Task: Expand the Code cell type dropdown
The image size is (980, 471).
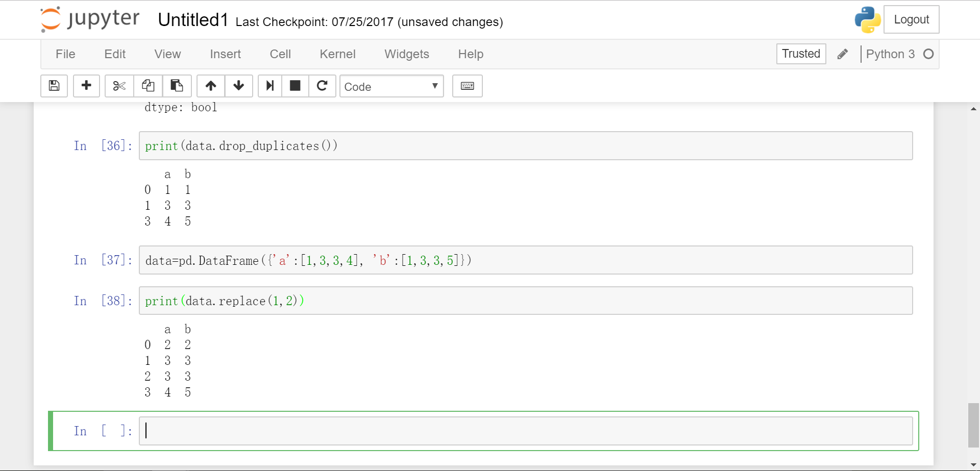Action: tap(391, 86)
